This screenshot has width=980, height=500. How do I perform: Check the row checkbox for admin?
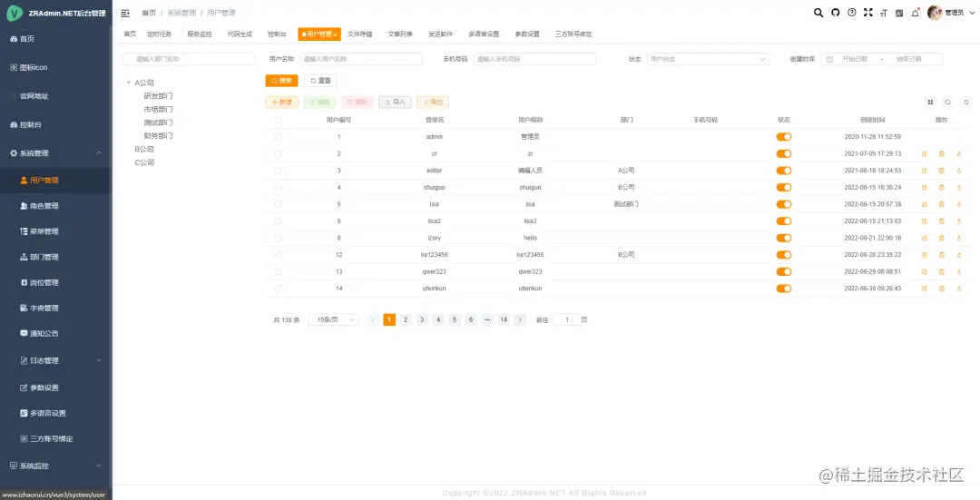coord(279,137)
